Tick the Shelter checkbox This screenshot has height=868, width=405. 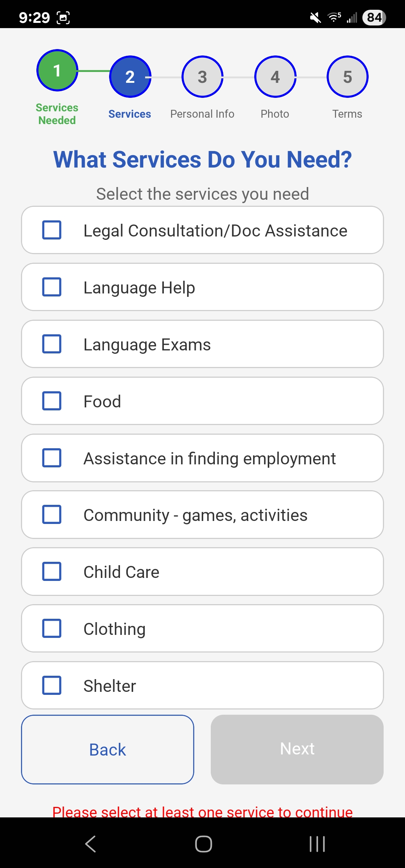pyautogui.click(x=52, y=685)
